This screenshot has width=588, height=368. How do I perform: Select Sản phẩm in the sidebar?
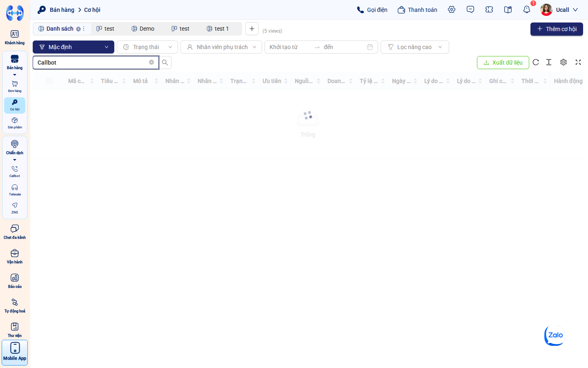(x=15, y=123)
